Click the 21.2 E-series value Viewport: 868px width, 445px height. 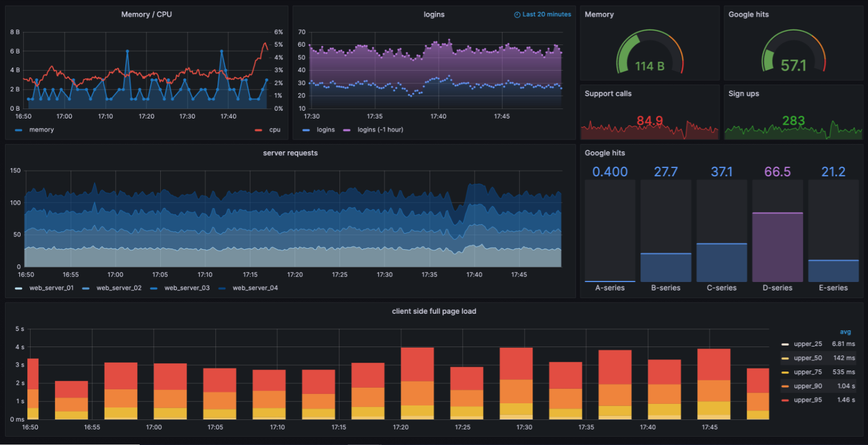tap(834, 172)
